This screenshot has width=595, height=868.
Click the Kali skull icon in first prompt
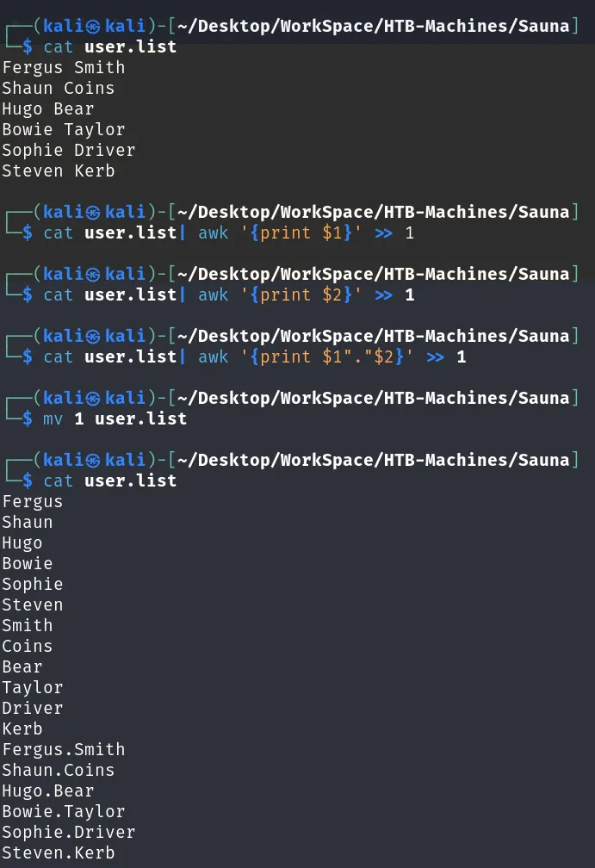pyautogui.click(x=93, y=26)
